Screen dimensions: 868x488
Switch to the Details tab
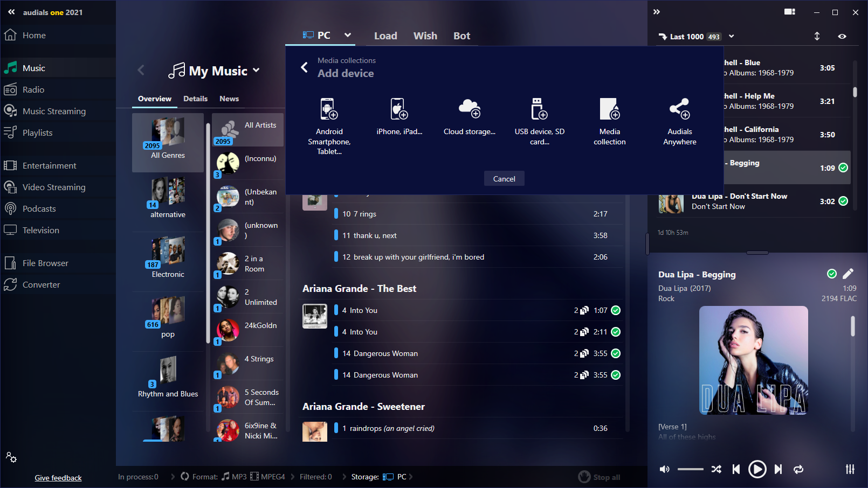pos(195,99)
